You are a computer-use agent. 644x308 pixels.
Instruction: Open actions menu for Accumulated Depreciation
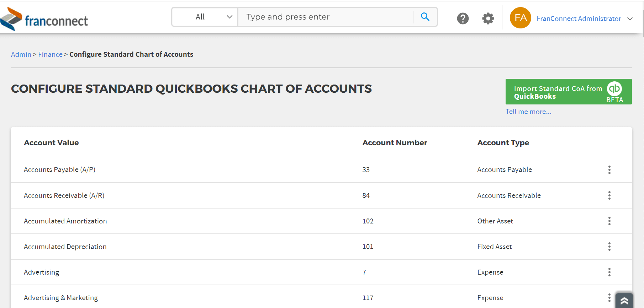(609, 247)
